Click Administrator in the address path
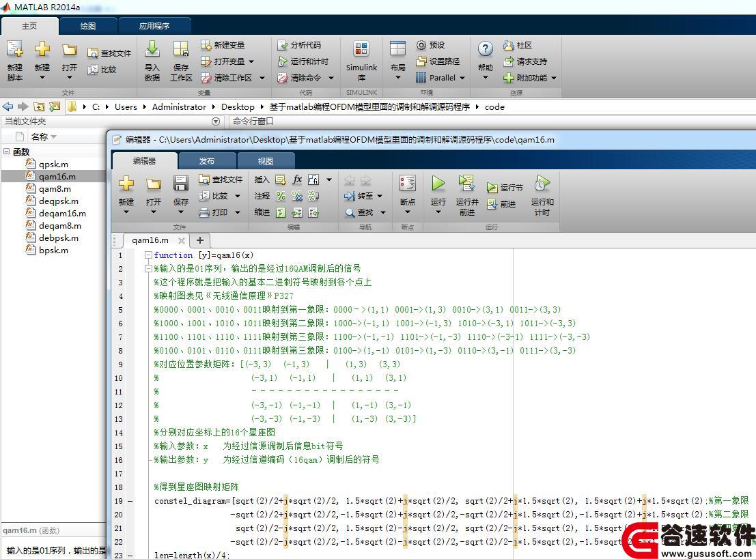Viewport: 756px width, 559px height. (179, 107)
